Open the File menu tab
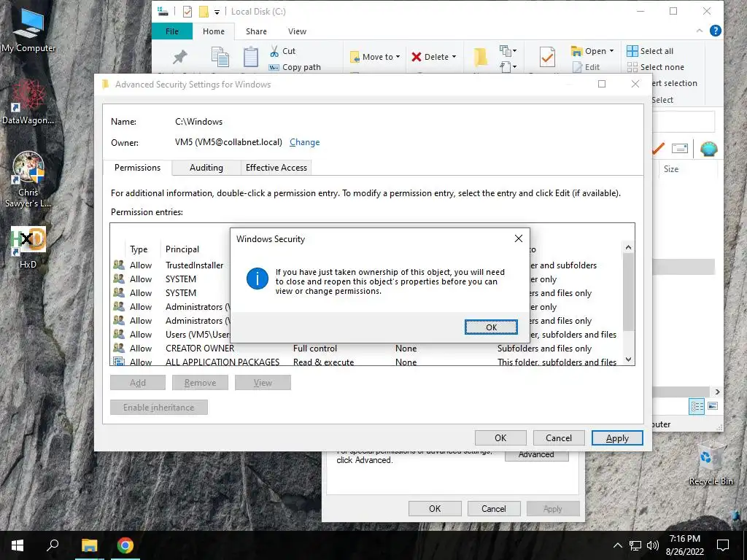 click(x=172, y=31)
